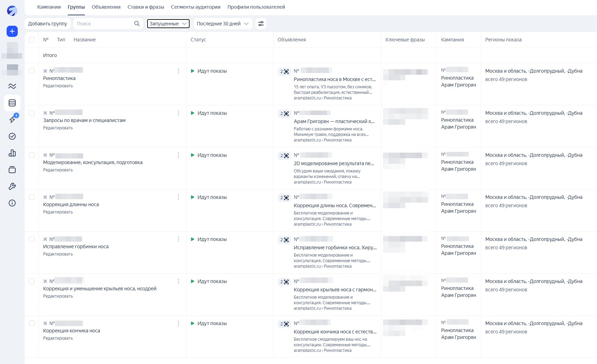Click the search magnifier icon
The width and height of the screenshot is (597, 364).
pyautogui.click(x=137, y=24)
